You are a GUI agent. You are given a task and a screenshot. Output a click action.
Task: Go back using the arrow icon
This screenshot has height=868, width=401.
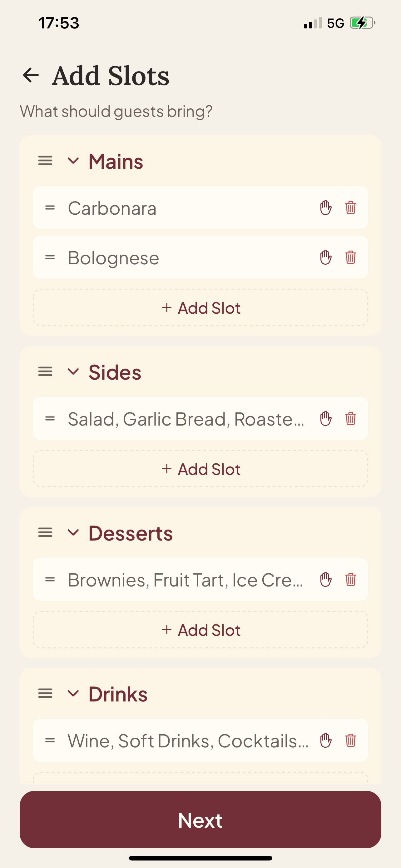(x=31, y=75)
